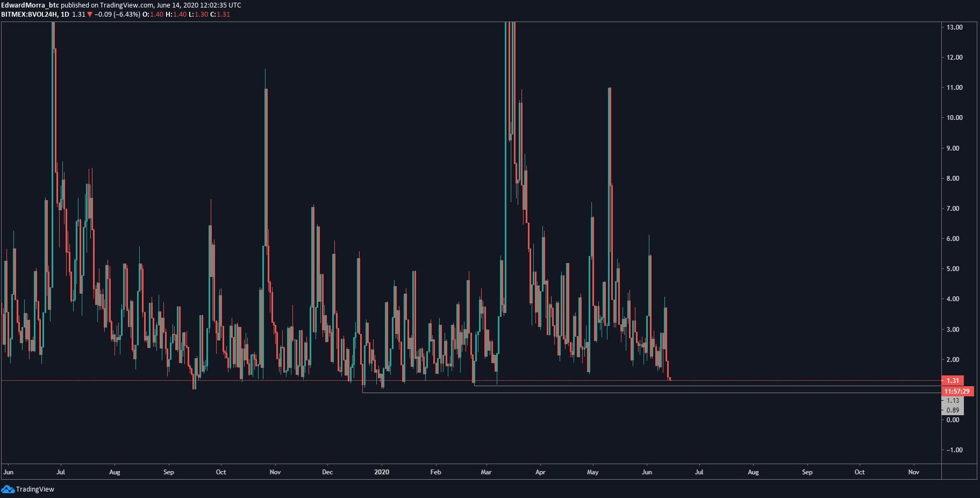
Task: Click the TradingView wordmark beside the logo
Action: 35,489
